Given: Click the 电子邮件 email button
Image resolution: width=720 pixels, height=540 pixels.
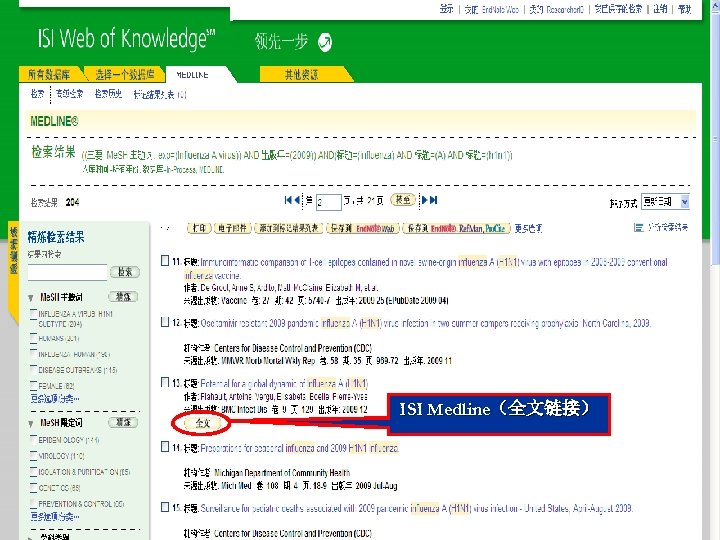Looking at the screenshot, I should tap(233, 228).
